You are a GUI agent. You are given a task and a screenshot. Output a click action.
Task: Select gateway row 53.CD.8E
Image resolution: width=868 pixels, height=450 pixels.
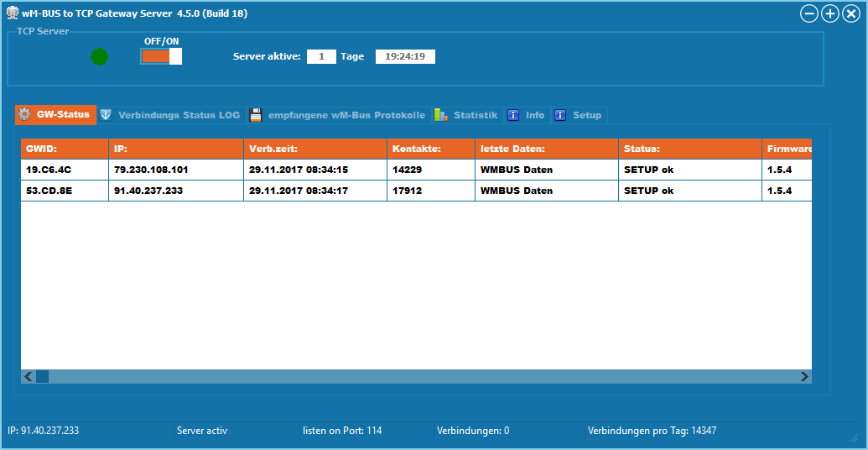pyautogui.click(x=416, y=191)
